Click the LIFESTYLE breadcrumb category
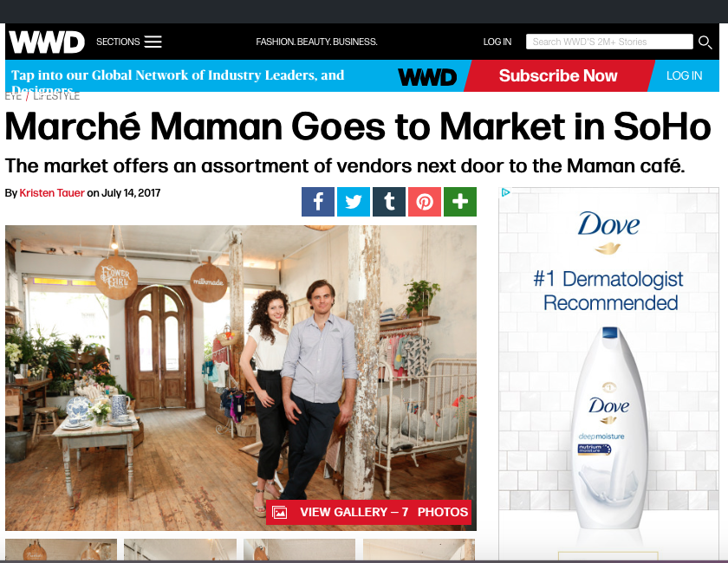 [56, 96]
